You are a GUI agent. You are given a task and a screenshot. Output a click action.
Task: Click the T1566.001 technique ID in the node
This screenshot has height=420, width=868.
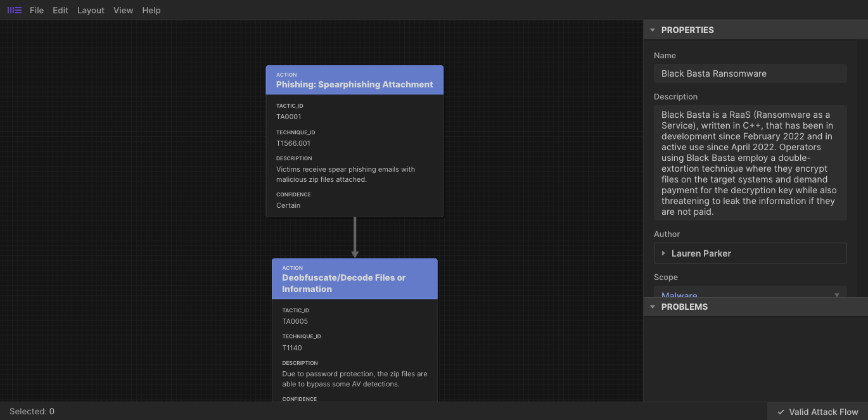pos(293,143)
